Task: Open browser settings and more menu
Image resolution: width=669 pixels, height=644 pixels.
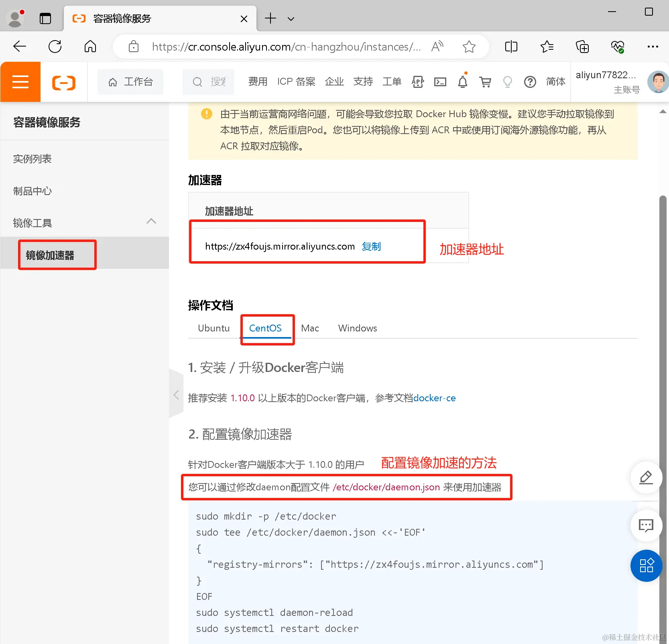Action: tap(653, 47)
